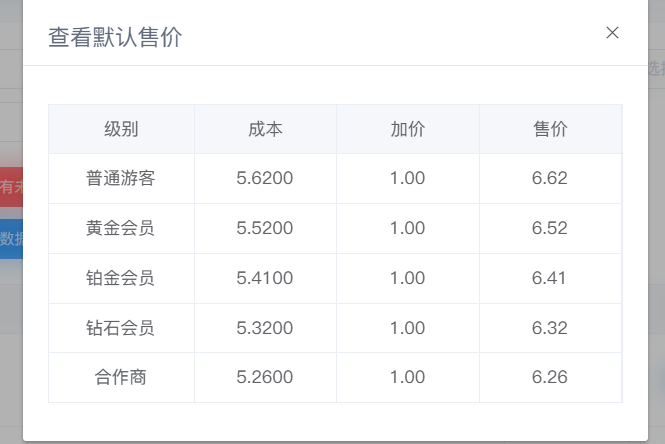Click the 售价 column header
The image size is (665, 444).
(x=550, y=129)
